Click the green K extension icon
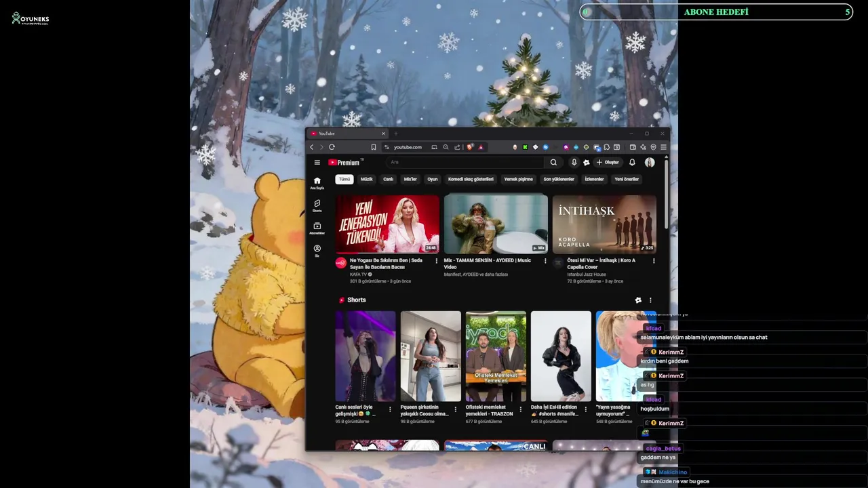This screenshot has width=868, height=488. pyautogui.click(x=525, y=147)
